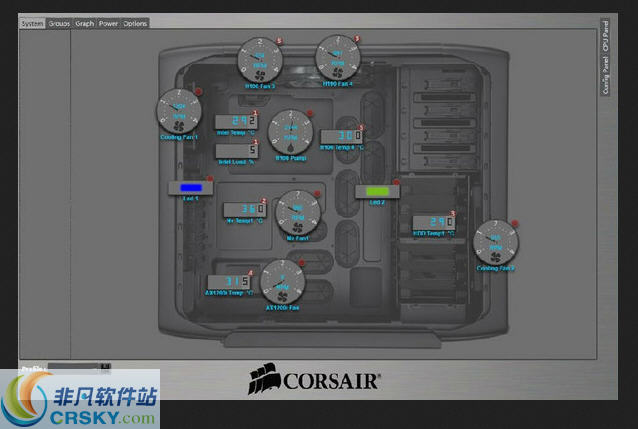
Task: Select the Nv Fan1 gauge
Action: coord(298,212)
